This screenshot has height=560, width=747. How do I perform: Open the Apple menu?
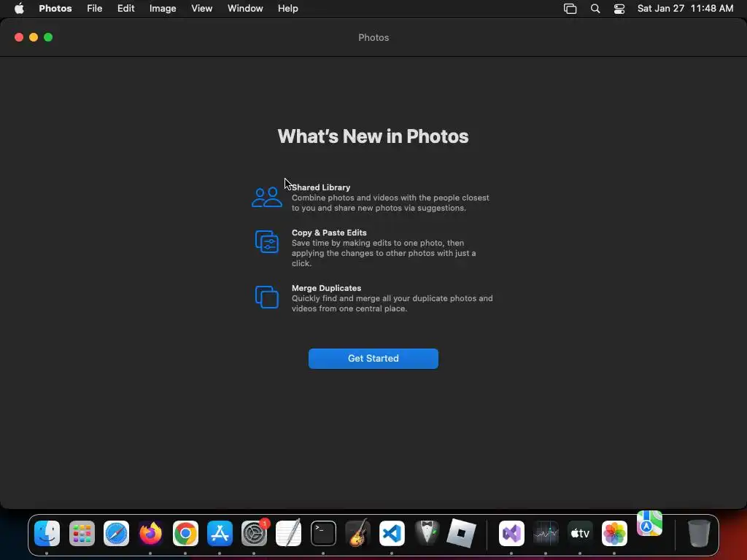click(19, 9)
